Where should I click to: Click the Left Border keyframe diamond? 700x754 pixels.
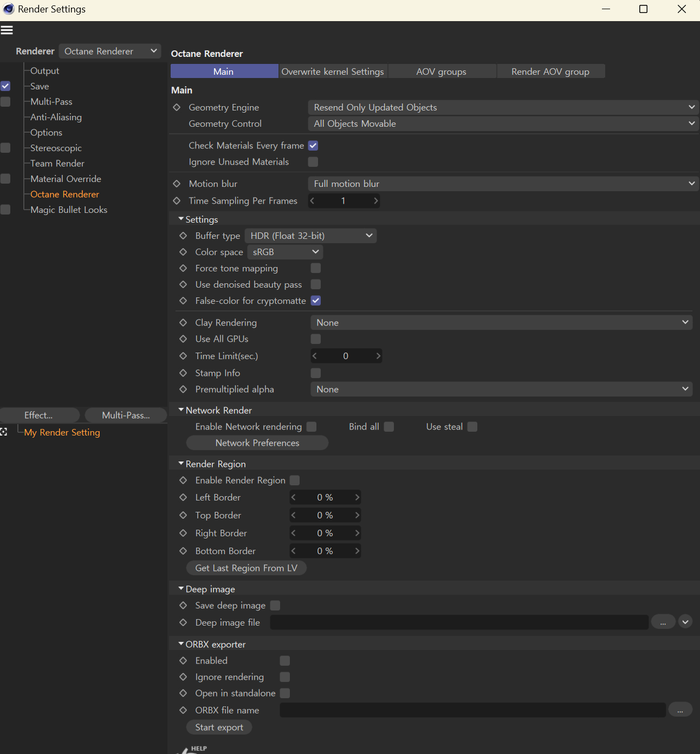click(183, 497)
